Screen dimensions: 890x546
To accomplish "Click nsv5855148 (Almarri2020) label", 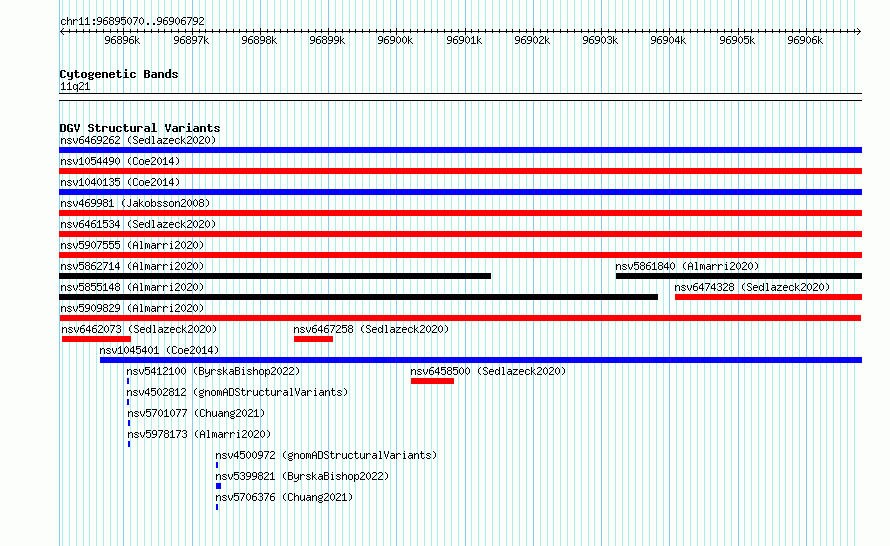I will tap(132, 287).
